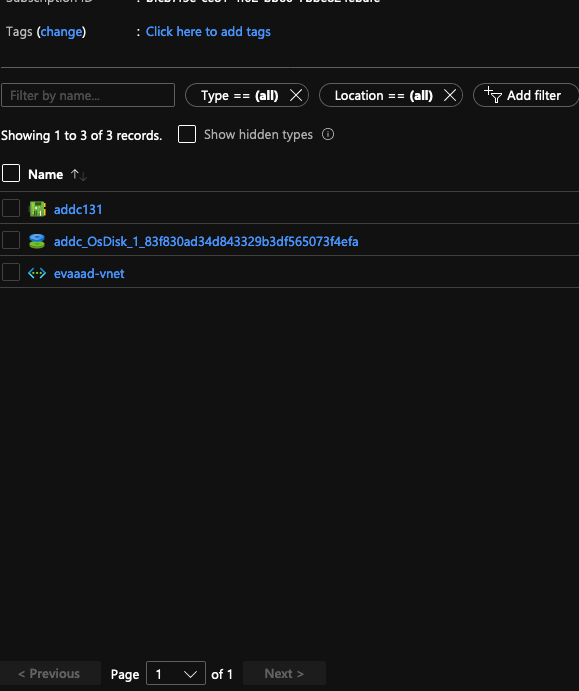The image size is (579, 691).
Task: Tick the select-all checkbox beside Name
Action: [x=11, y=173]
